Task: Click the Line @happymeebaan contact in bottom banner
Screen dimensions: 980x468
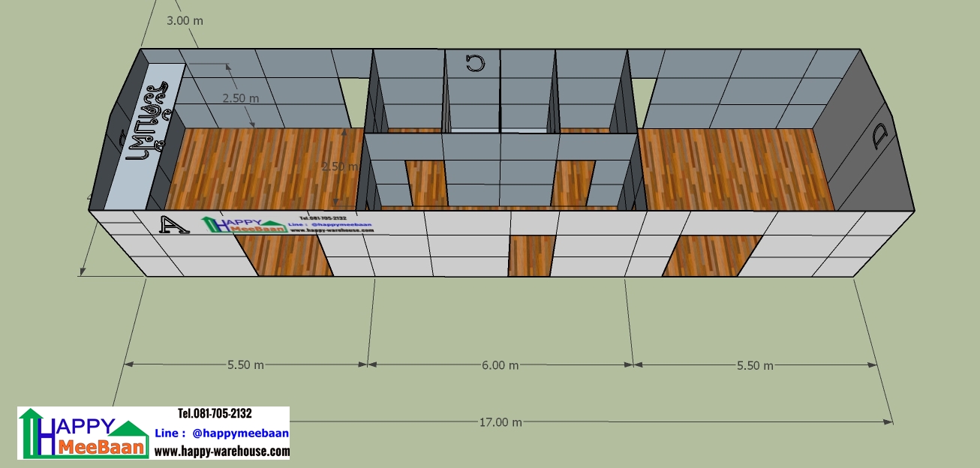Action: (221, 433)
